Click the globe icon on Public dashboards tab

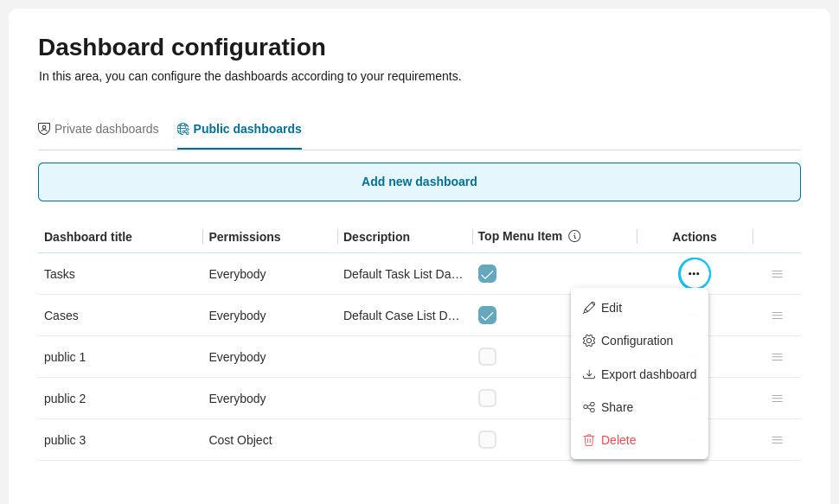183,128
